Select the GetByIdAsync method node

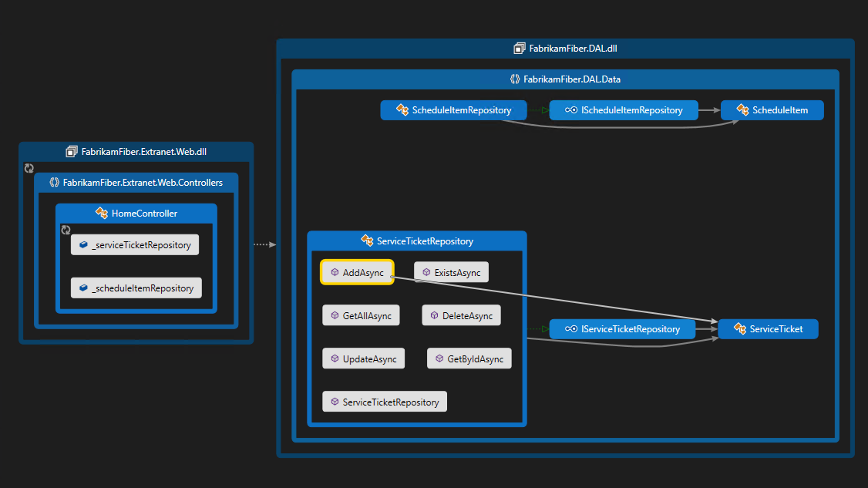(469, 359)
